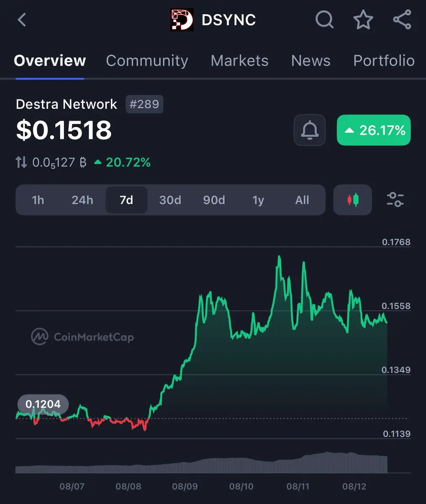Viewport: 426px width, 504px height.
Task: Select the All chart range
Action: tap(302, 200)
